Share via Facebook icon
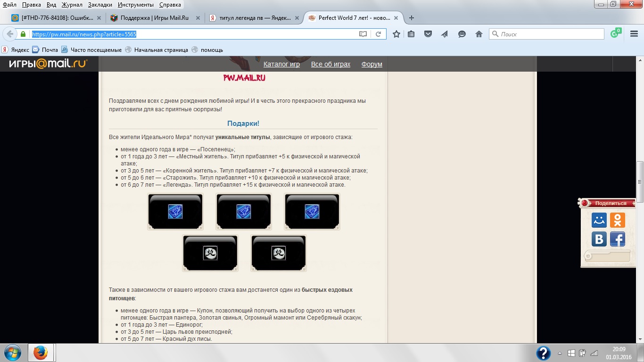 618,239
